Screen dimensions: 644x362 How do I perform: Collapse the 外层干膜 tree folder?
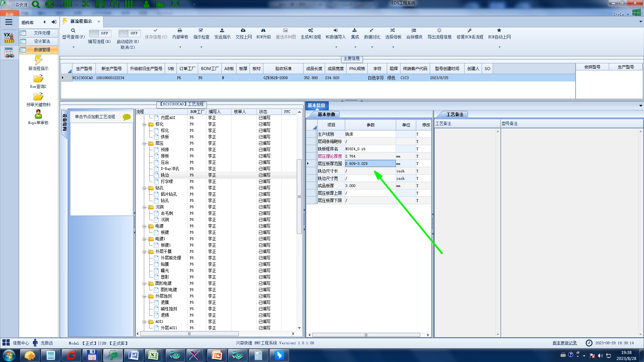(144, 252)
